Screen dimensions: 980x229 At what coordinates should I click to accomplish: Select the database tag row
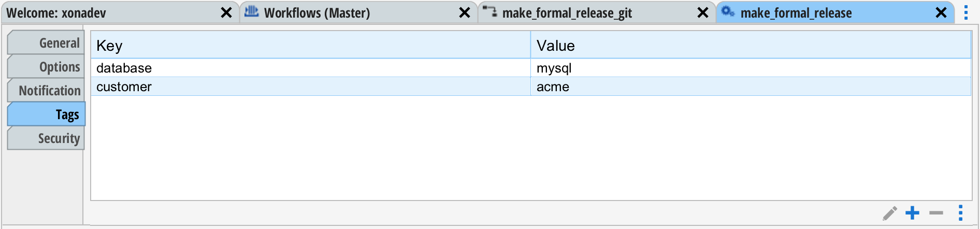(x=311, y=68)
